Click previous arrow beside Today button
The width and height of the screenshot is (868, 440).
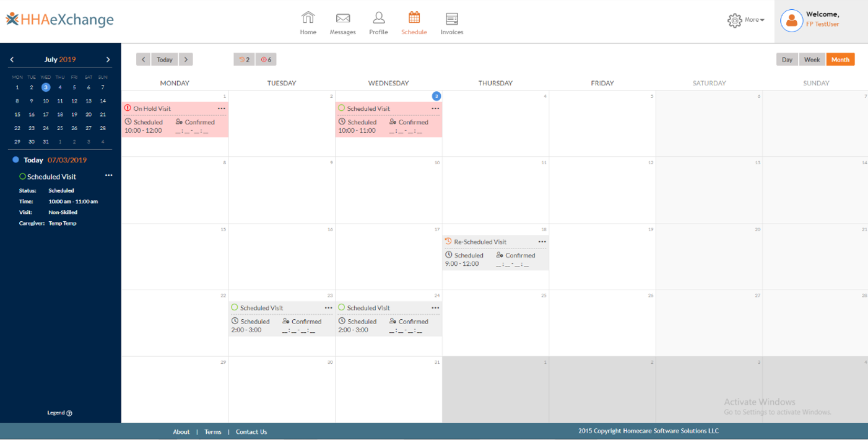[143, 59]
